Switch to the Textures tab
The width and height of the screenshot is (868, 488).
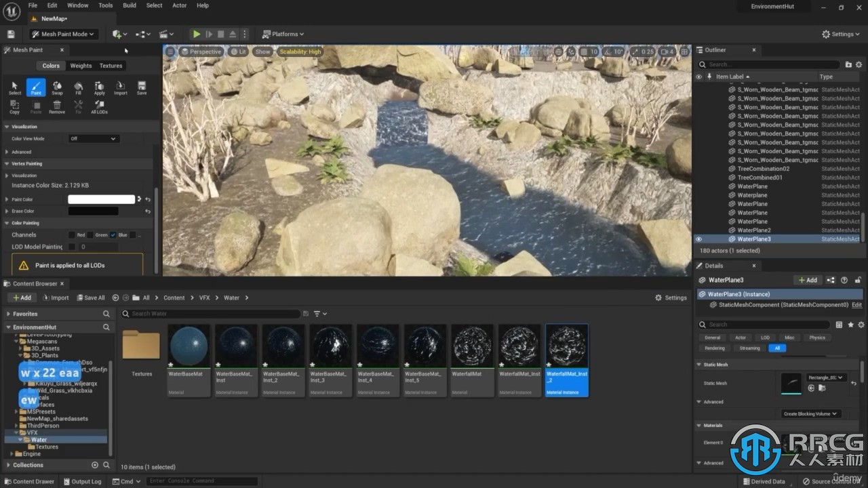tap(111, 66)
